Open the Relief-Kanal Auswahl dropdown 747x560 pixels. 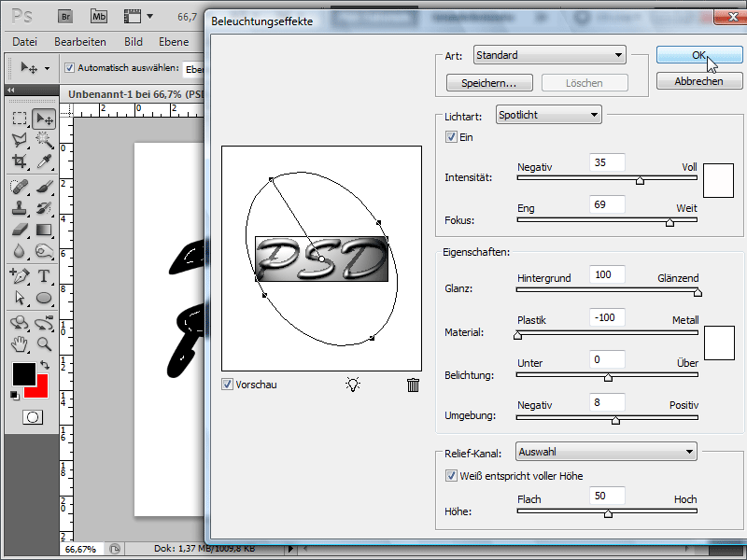point(606,452)
